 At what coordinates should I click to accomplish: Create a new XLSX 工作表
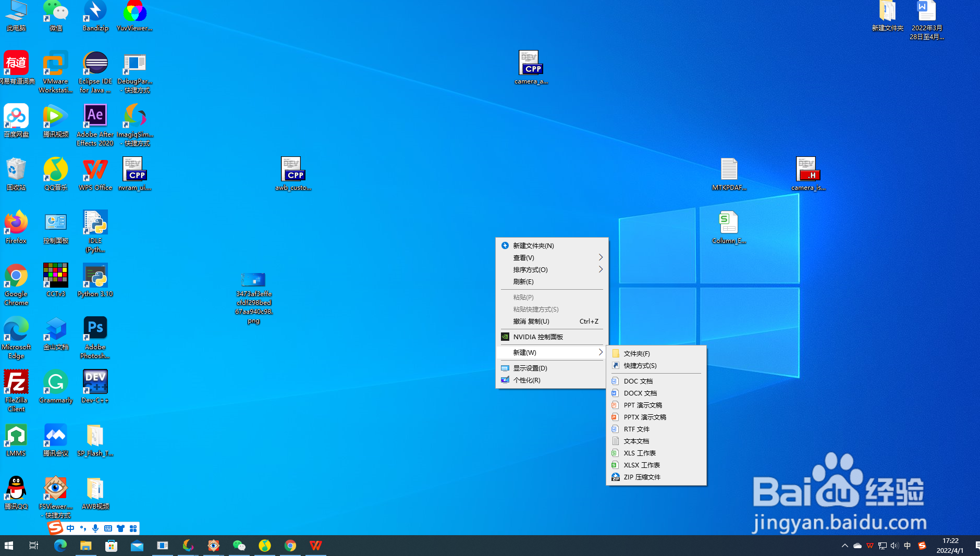click(656, 465)
